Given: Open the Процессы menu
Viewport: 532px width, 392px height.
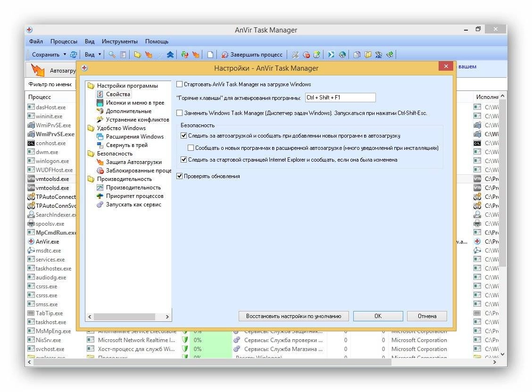Looking at the screenshot, I should tap(64, 41).
